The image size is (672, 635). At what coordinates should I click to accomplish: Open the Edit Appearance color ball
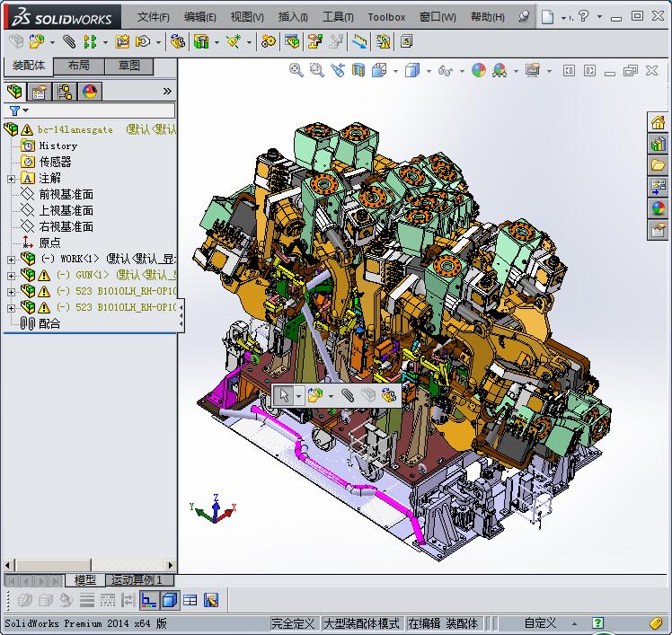point(478,70)
